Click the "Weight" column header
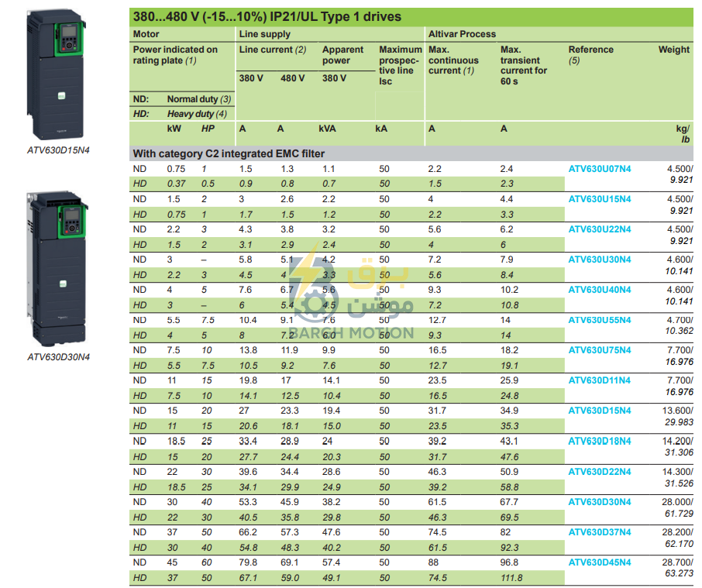702x588 pixels. pos(674,50)
